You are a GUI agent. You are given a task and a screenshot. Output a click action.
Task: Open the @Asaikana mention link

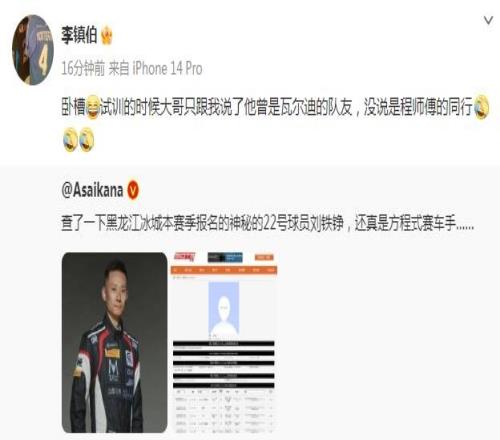tap(92, 191)
